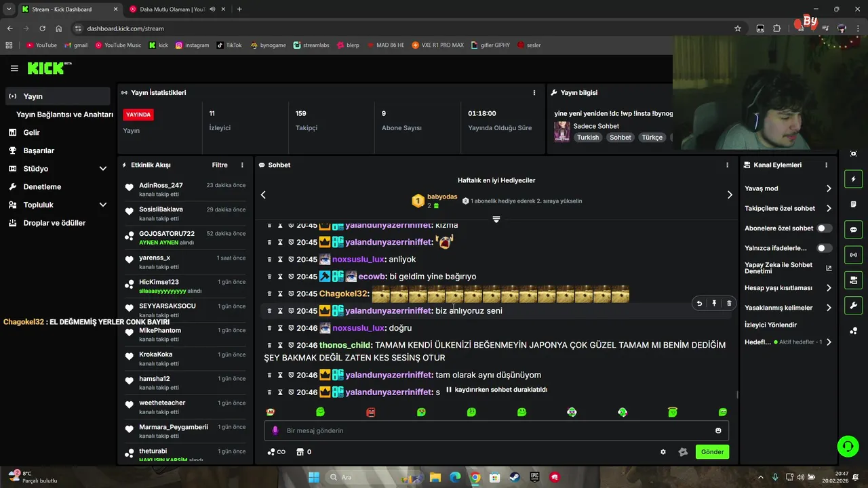Open chat settings gear icon
The width and height of the screenshot is (868, 488).
pyautogui.click(x=663, y=452)
